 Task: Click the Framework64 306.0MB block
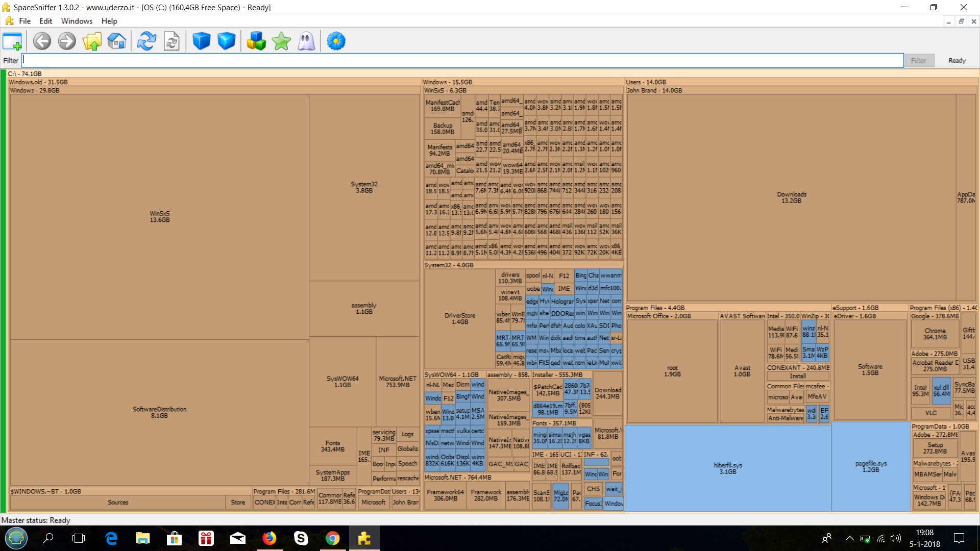(x=445, y=495)
